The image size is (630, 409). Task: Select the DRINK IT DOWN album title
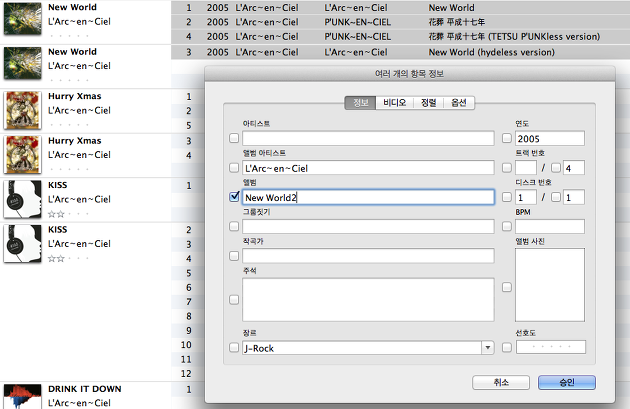click(x=84, y=389)
